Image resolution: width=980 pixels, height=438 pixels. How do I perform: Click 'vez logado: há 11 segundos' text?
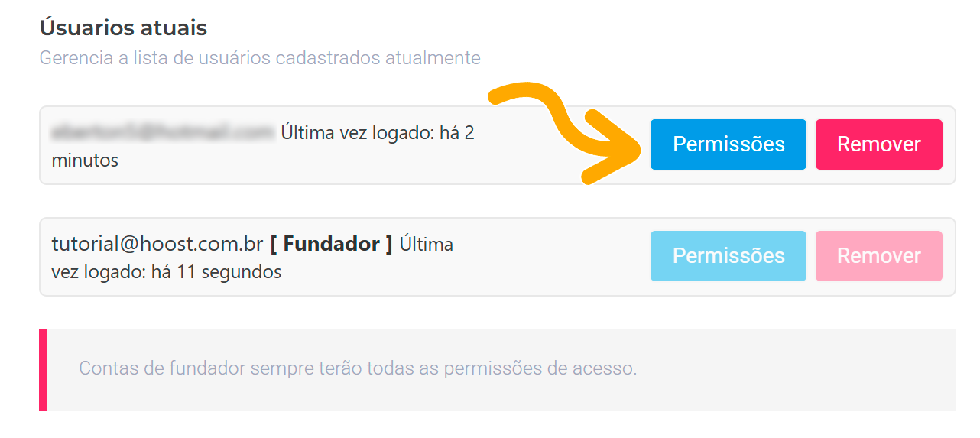[x=166, y=272]
